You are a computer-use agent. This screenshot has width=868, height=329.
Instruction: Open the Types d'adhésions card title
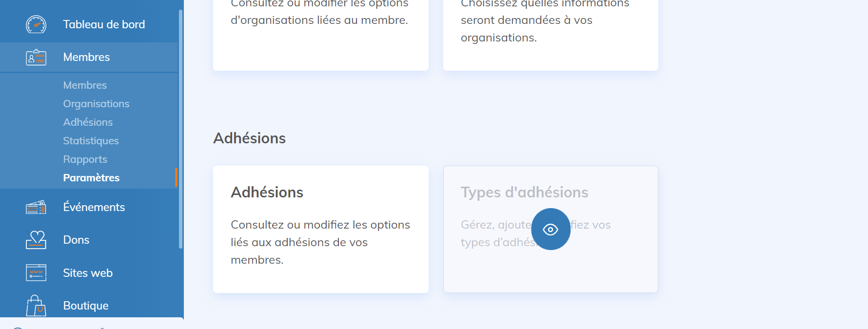[524, 193]
